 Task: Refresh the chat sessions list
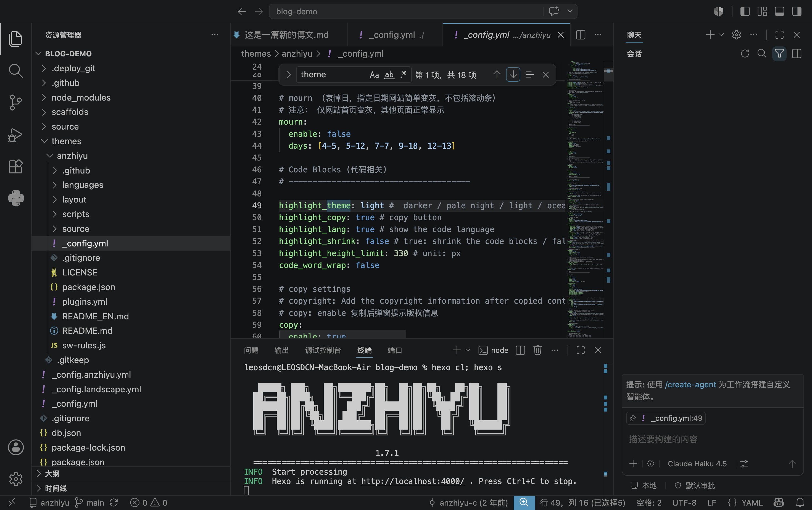coord(745,54)
